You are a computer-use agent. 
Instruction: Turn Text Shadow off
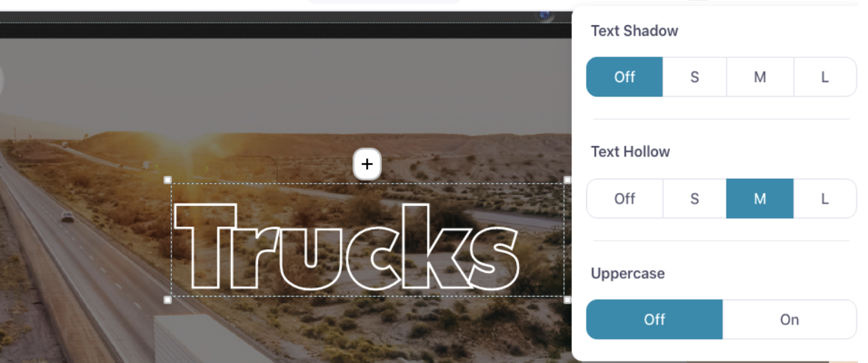click(x=624, y=77)
